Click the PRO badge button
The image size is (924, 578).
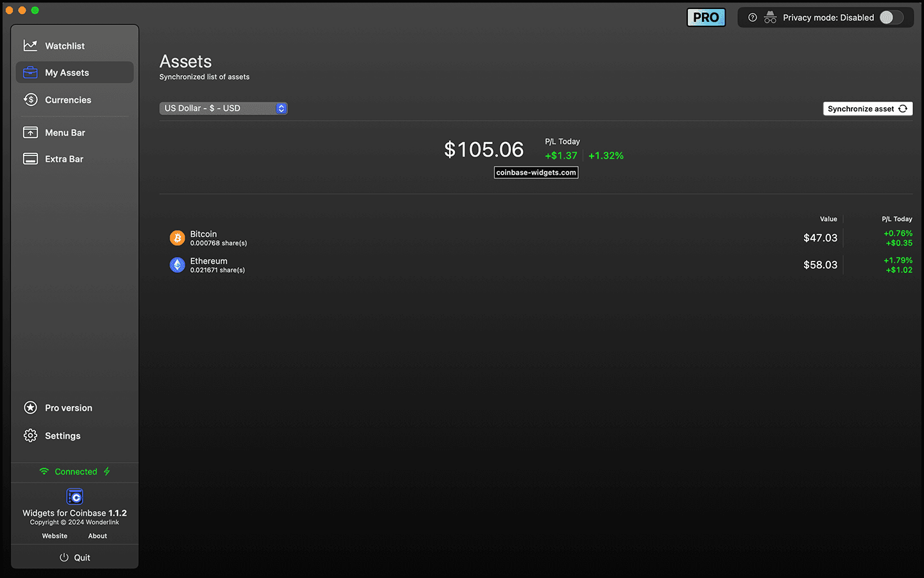pyautogui.click(x=706, y=17)
